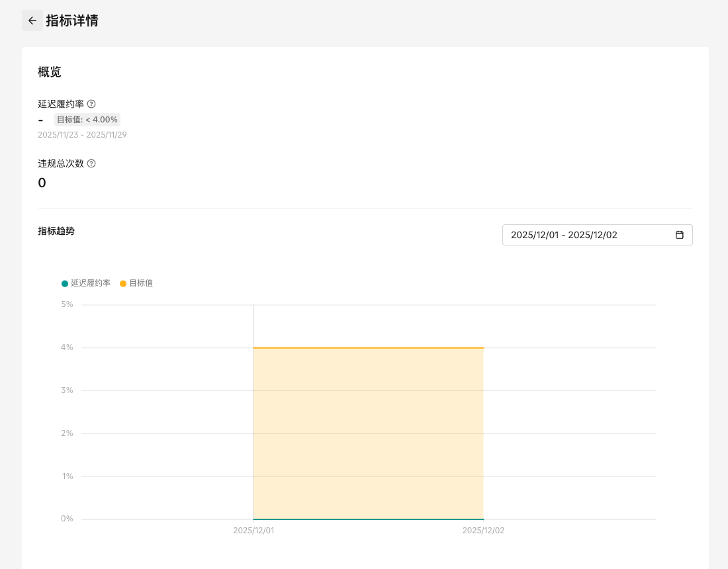Screen dimensions: 728x569
Task: Click the 2025/11/23 - 2025/11/29 period text
Action: click(82, 135)
